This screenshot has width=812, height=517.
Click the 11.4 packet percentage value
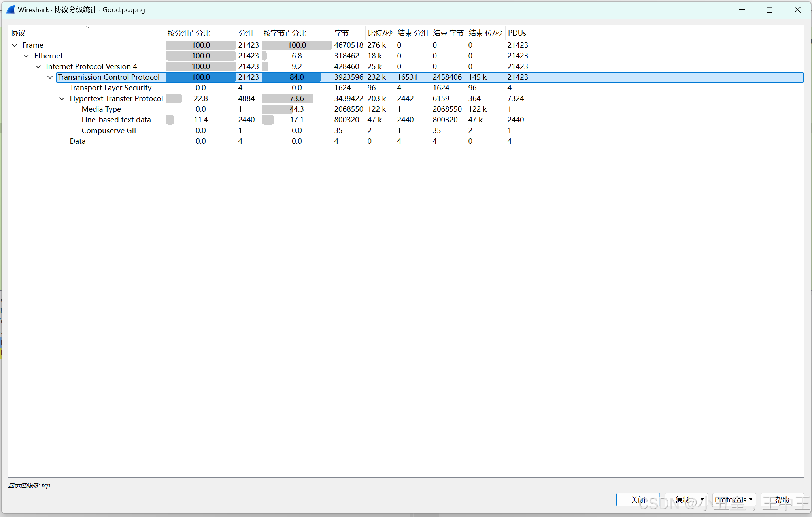(x=201, y=120)
